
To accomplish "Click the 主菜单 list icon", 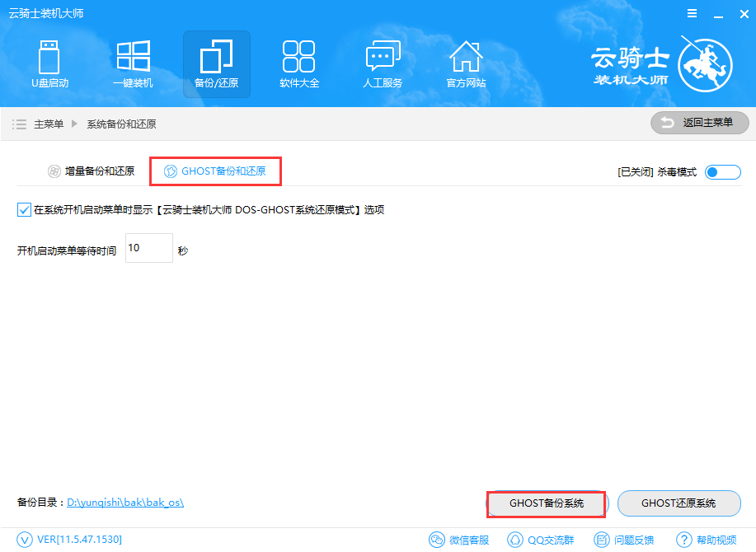I will click(19, 124).
